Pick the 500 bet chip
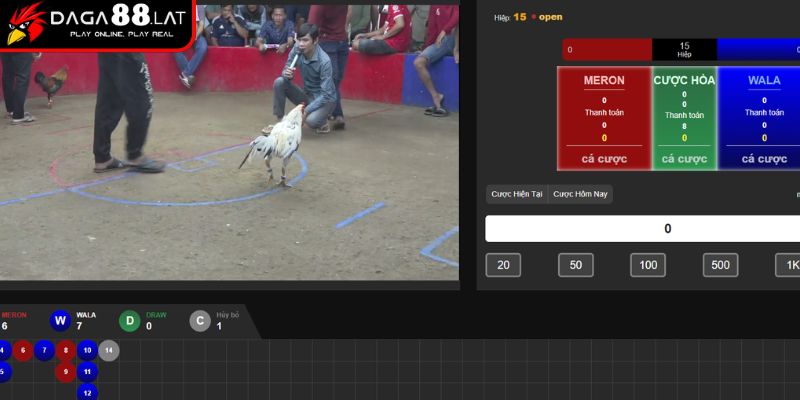The height and width of the screenshot is (400, 800). tap(720, 265)
